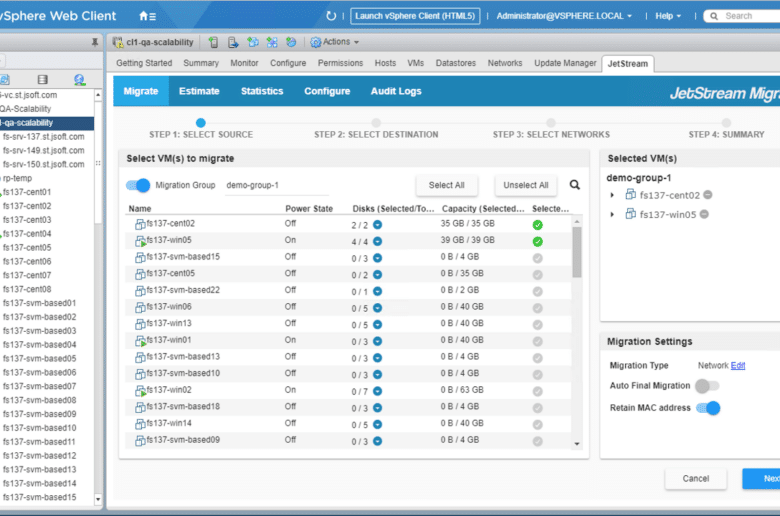Switch to the Statistics tab
The height and width of the screenshot is (516, 780).
(262, 91)
